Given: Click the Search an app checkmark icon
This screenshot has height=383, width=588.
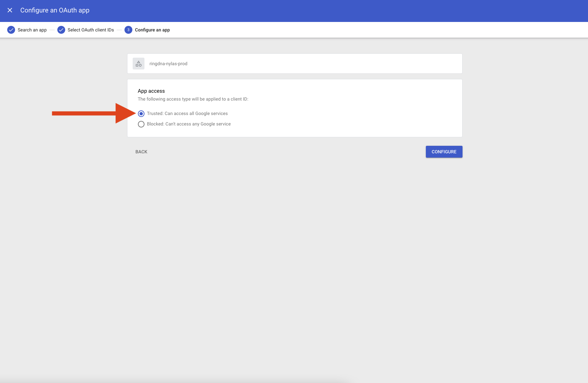Looking at the screenshot, I should click(x=11, y=30).
